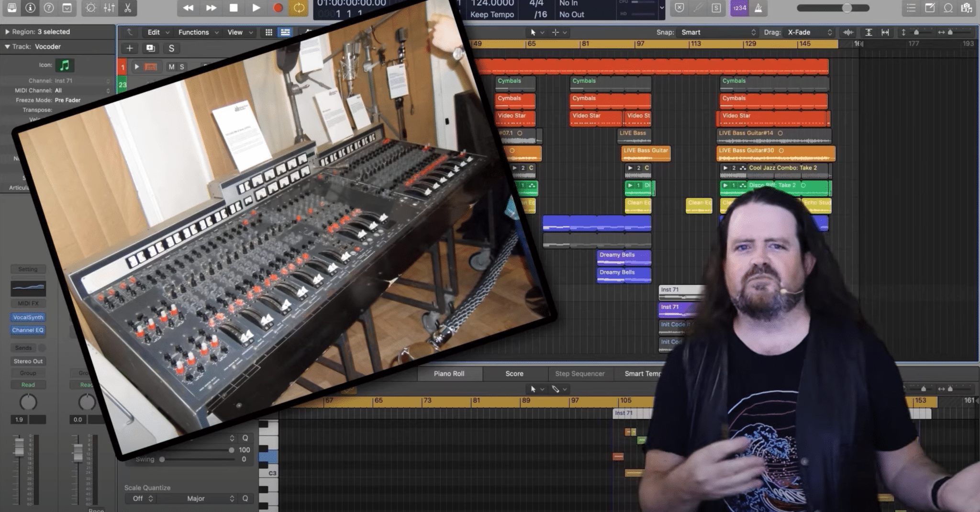The image size is (980, 512).
Task: Click the VocalSynth plugin slot
Action: 28,317
